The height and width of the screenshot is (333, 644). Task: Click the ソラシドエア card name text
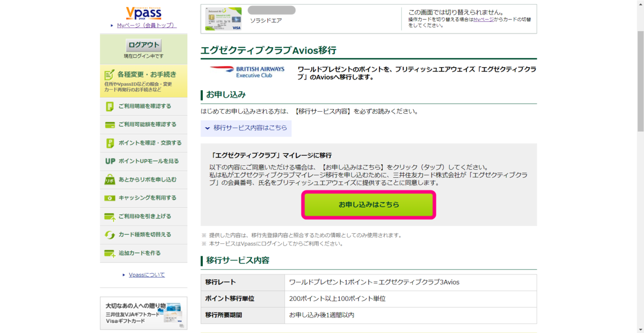[x=266, y=21]
